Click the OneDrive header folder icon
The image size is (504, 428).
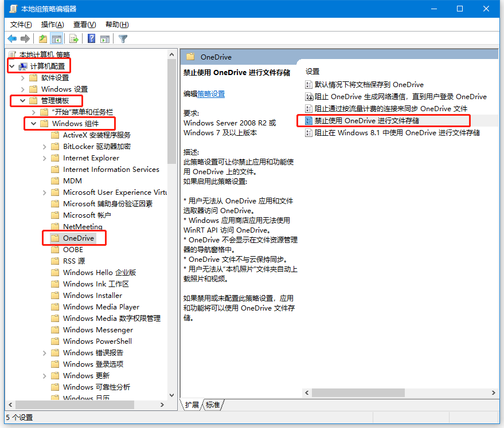[x=190, y=57]
